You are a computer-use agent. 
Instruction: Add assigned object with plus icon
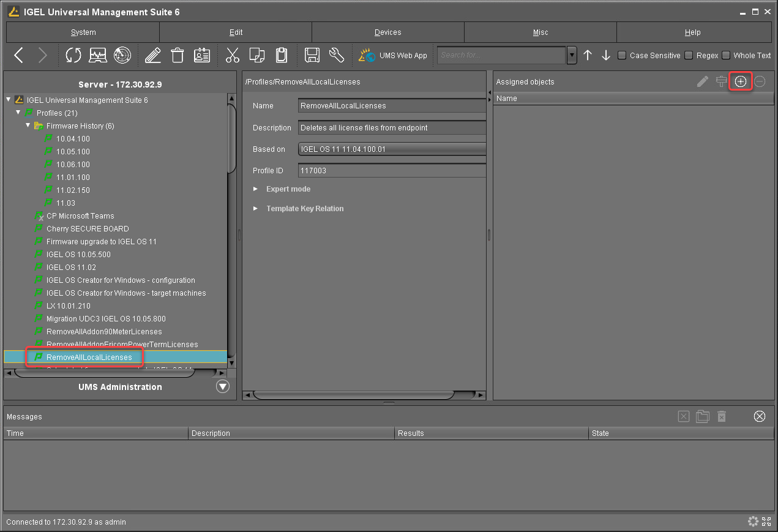pos(741,81)
